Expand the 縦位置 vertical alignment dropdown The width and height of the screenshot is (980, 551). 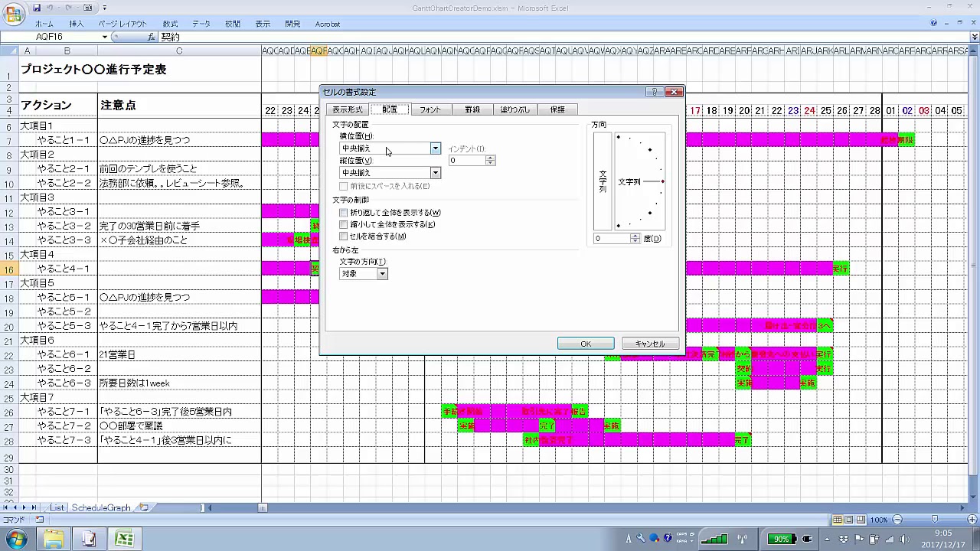click(x=435, y=173)
